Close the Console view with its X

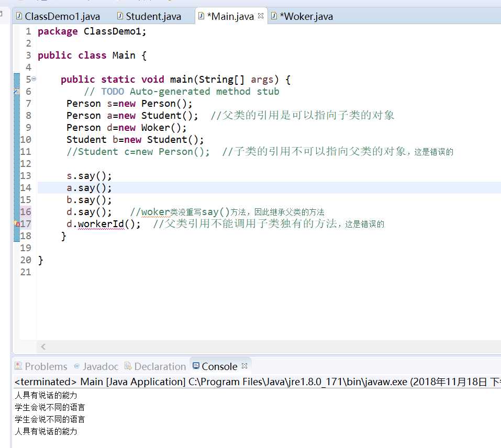pos(244,366)
